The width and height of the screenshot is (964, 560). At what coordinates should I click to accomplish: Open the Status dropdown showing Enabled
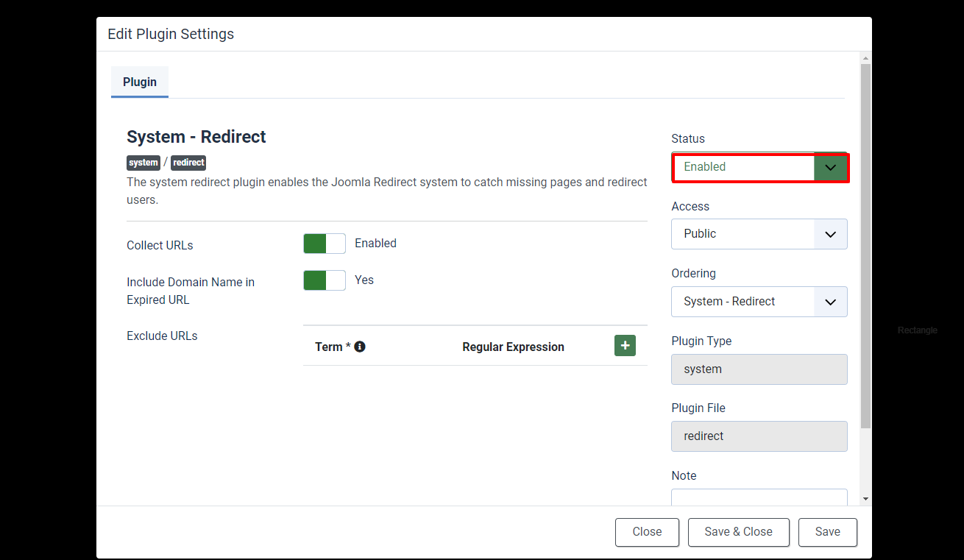point(759,167)
